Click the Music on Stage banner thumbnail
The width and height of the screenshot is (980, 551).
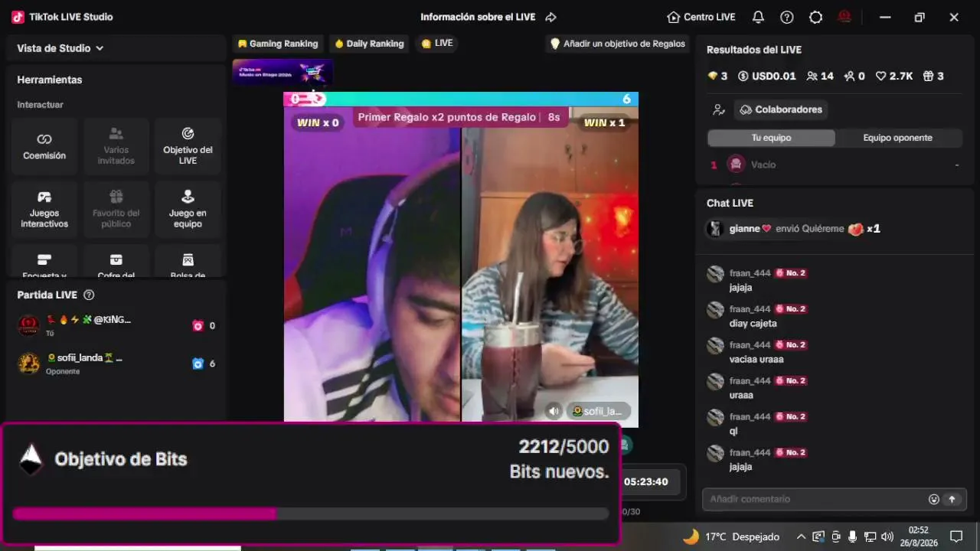pos(283,72)
